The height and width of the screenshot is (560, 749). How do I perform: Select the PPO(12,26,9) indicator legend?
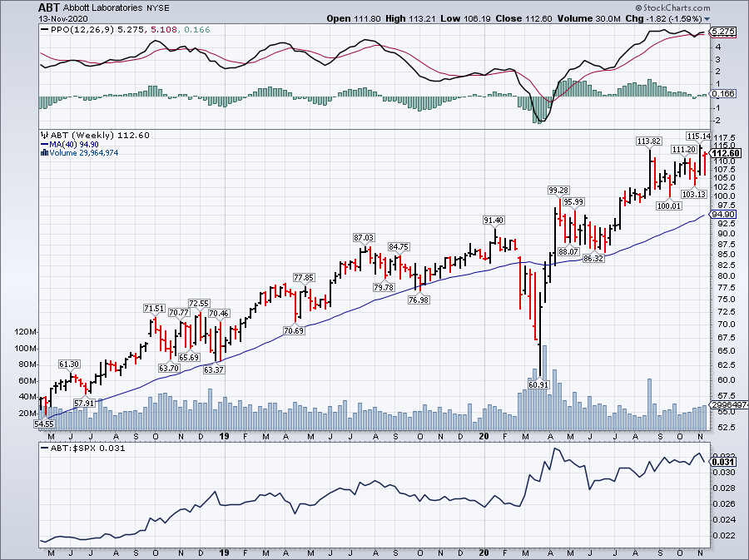(126, 30)
